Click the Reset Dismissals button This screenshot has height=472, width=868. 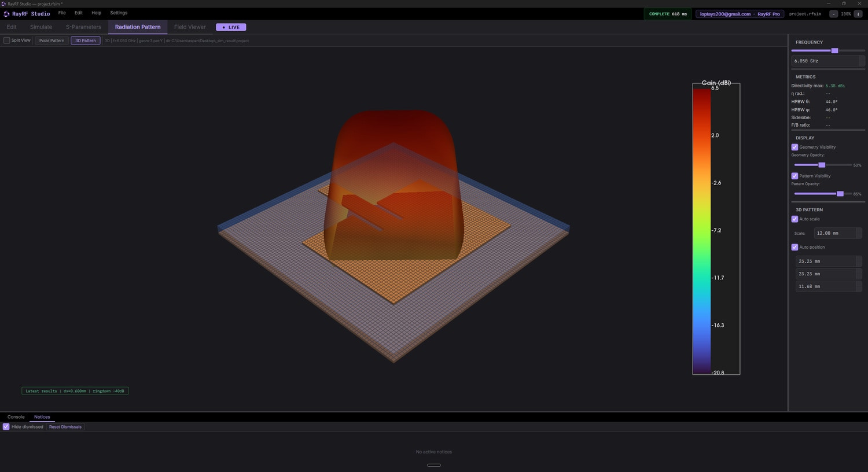(65, 427)
